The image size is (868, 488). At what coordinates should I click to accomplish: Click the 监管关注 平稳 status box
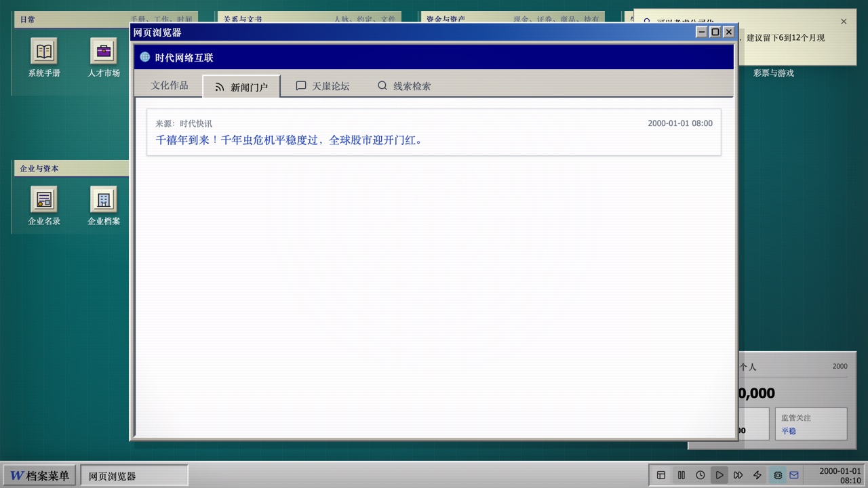(811, 424)
